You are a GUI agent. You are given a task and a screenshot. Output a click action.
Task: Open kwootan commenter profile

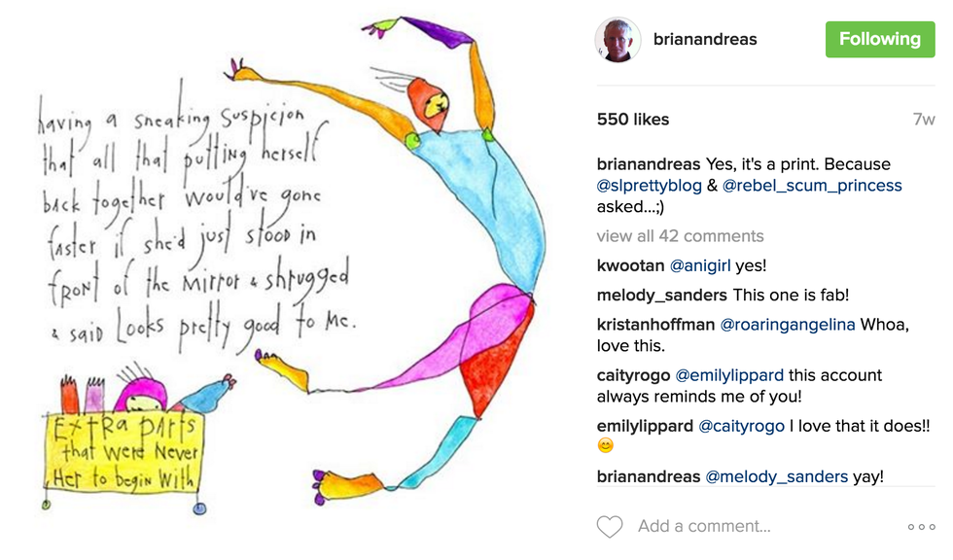(630, 265)
